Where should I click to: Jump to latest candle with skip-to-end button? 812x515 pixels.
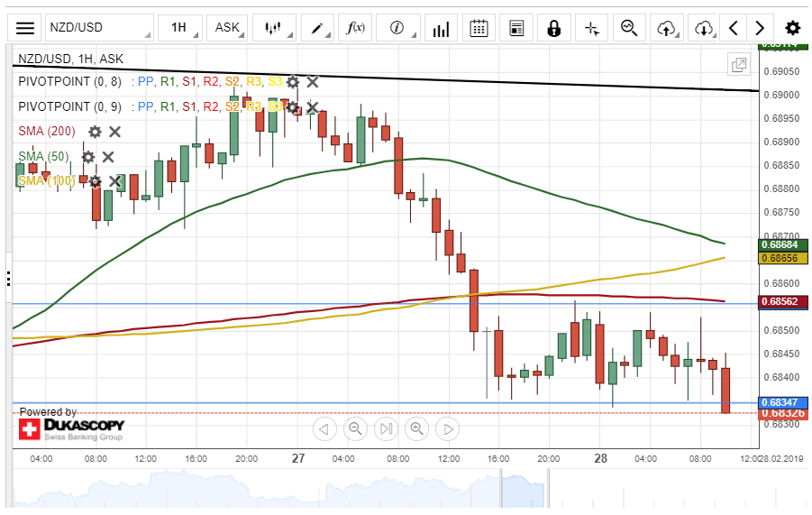386,428
